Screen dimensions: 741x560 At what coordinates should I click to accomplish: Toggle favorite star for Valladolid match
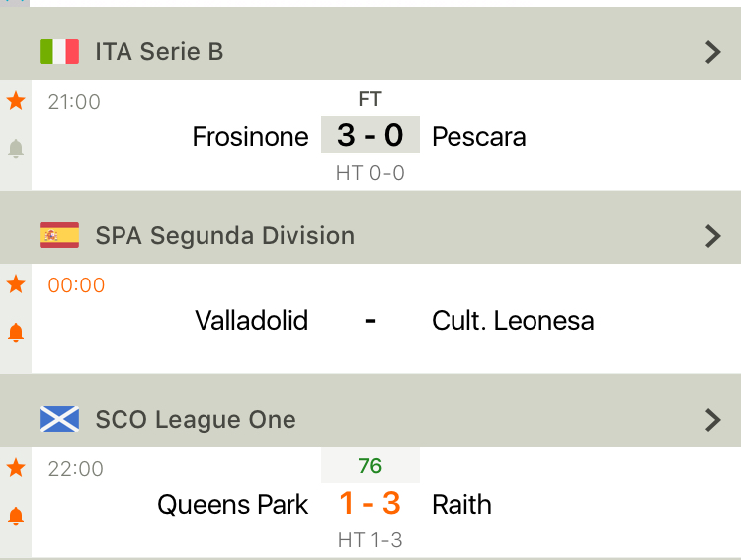(16, 284)
